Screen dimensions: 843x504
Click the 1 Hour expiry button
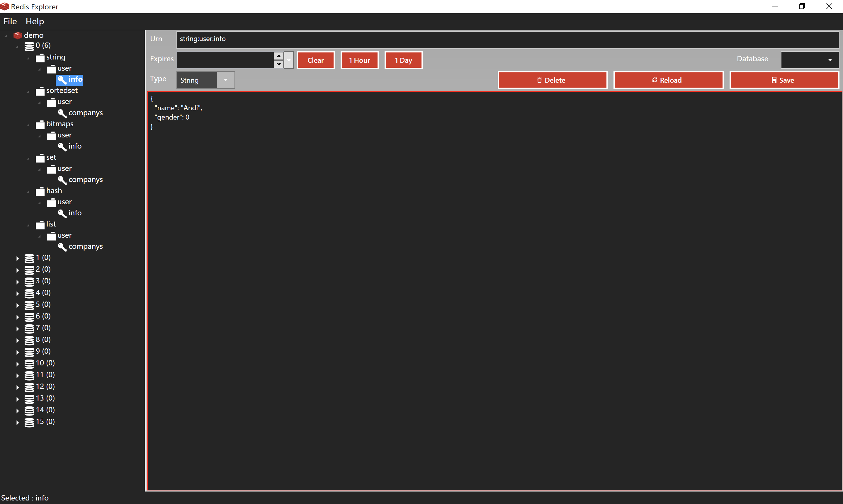(359, 60)
